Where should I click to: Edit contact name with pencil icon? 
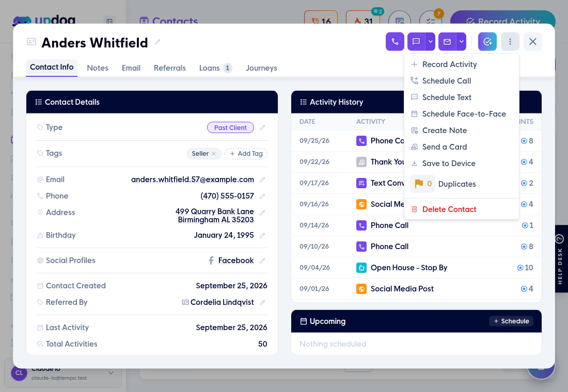click(x=157, y=42)
